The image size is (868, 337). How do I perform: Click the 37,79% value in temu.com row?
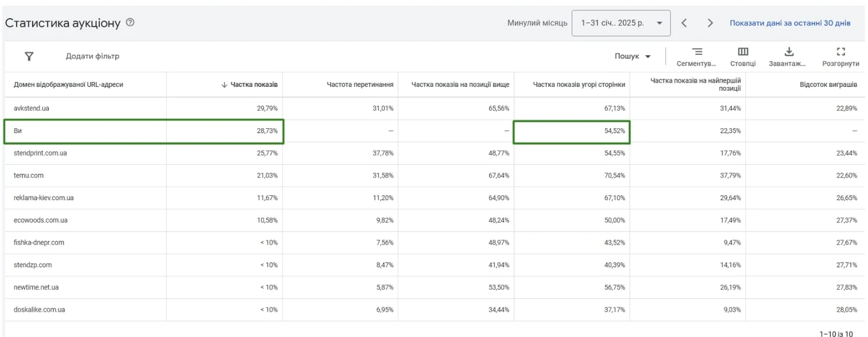[730, 175]
